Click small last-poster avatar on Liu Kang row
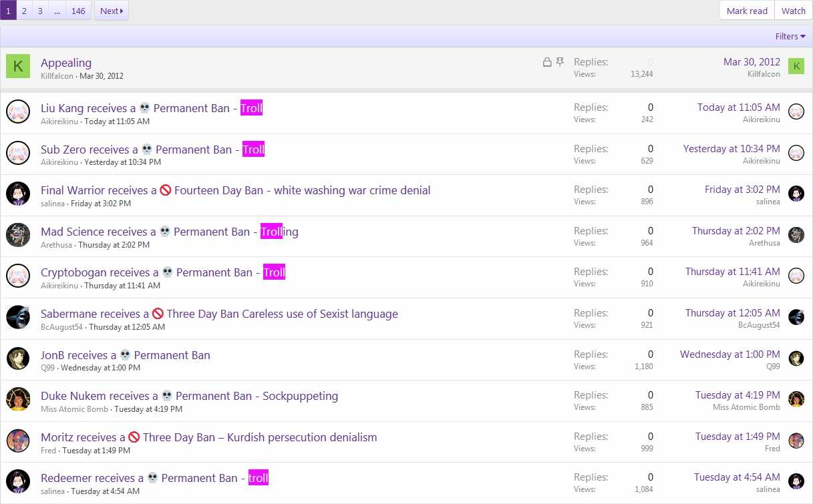The width and height of the screenshot is (813, 504). point(796,111)
